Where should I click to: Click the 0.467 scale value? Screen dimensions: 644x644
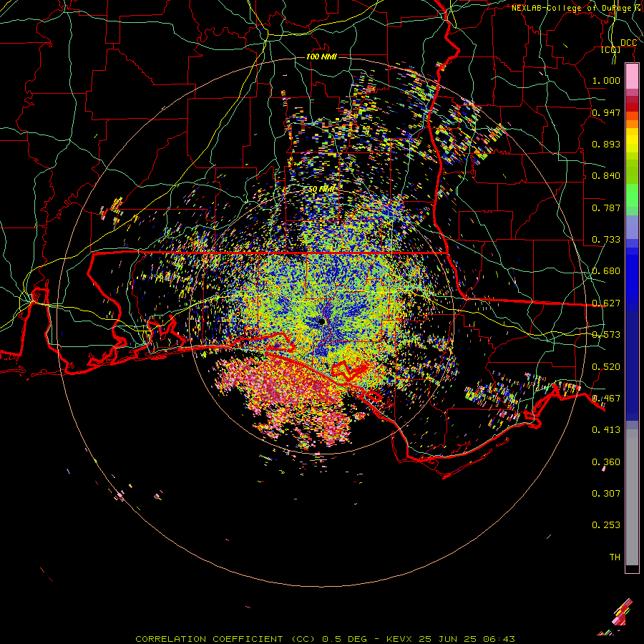coord(606,399)
